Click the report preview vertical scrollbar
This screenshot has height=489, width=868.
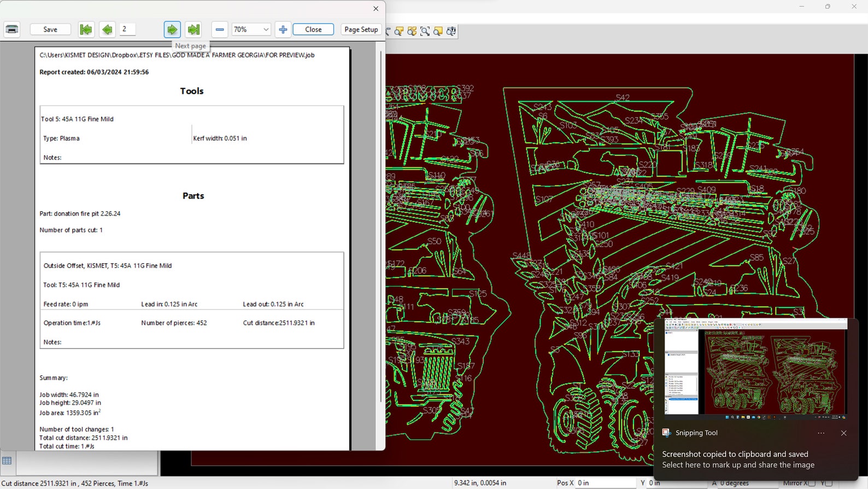click(x=381, y=219)
